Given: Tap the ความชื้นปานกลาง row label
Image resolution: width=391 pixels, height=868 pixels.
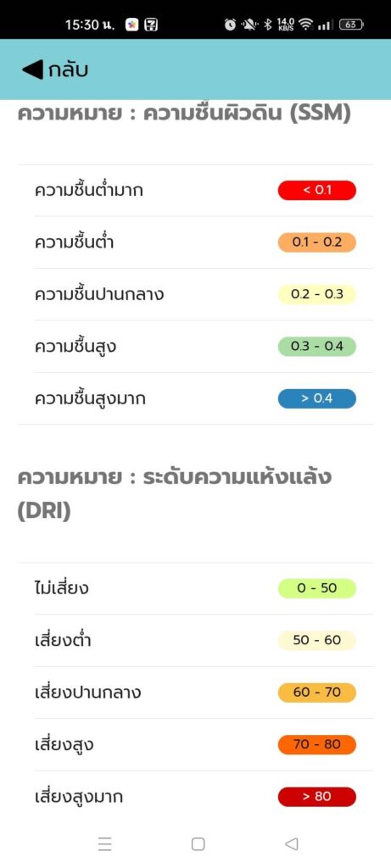Looking at the screenshot, I should point(99,293).
